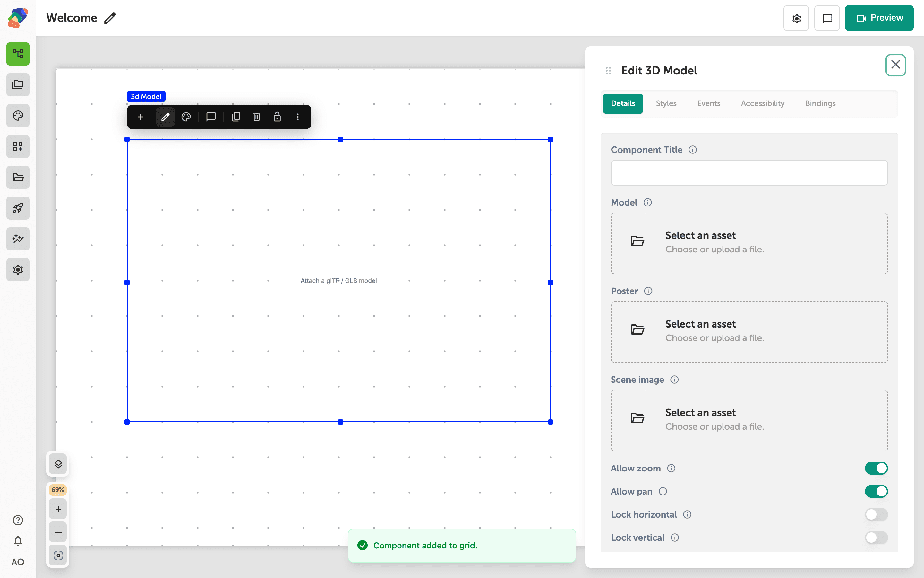Screen dimensions: 924x578
Task: Click the panel drag handle beside Edit 3D Model
Action: (x=608, y=71)
